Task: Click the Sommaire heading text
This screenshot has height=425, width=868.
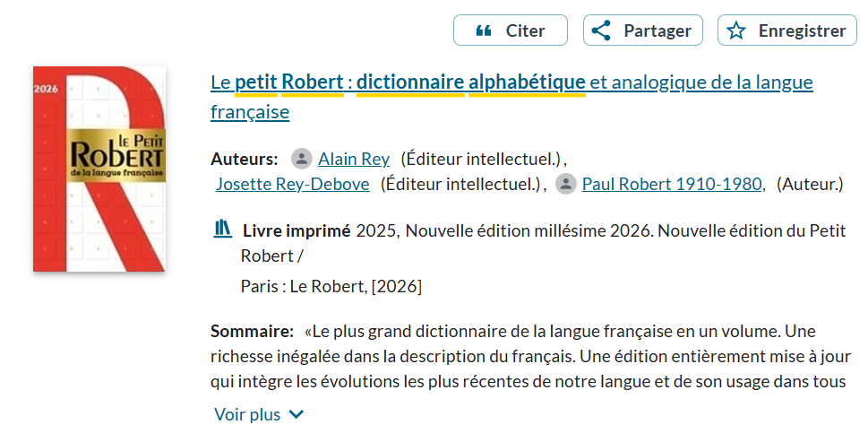Action: pos(252,332)
